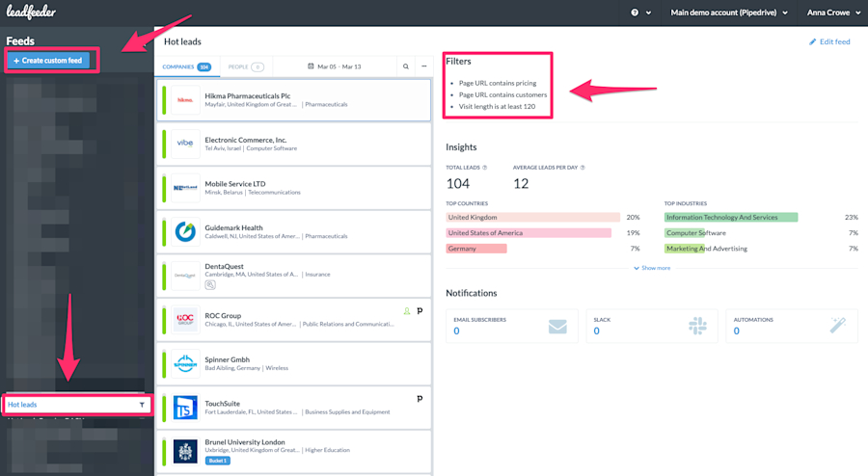
Task: Select the Hot leads feed
Action: coord(76,405)
